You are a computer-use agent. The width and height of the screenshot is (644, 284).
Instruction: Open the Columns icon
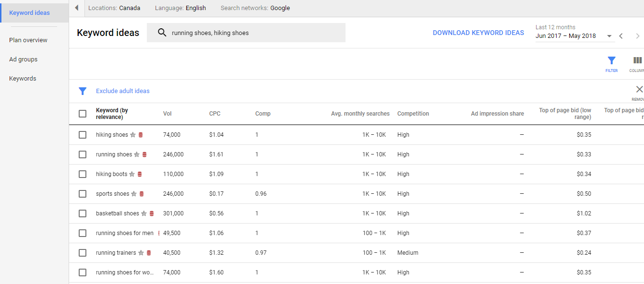point(637,61)
